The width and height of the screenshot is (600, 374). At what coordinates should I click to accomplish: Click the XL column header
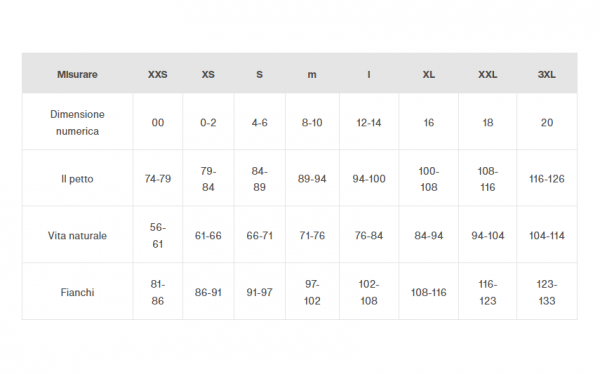tap(429, 74)
